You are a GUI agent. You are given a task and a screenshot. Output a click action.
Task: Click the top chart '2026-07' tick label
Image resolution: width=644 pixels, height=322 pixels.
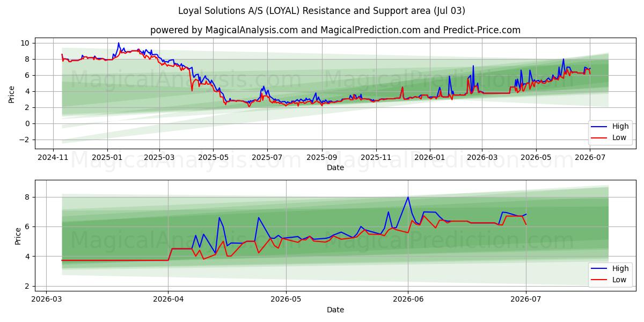pyautogui.click(x=590, y=157)
